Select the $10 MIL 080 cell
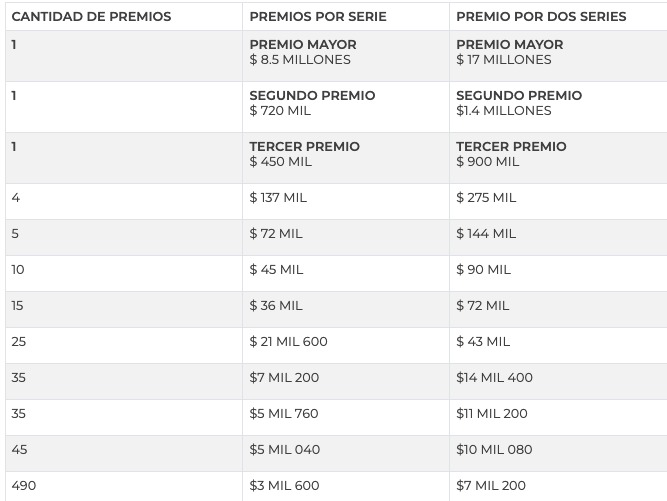Image resolution: width=667 pixels, height=501 pixels. (558, 453)
